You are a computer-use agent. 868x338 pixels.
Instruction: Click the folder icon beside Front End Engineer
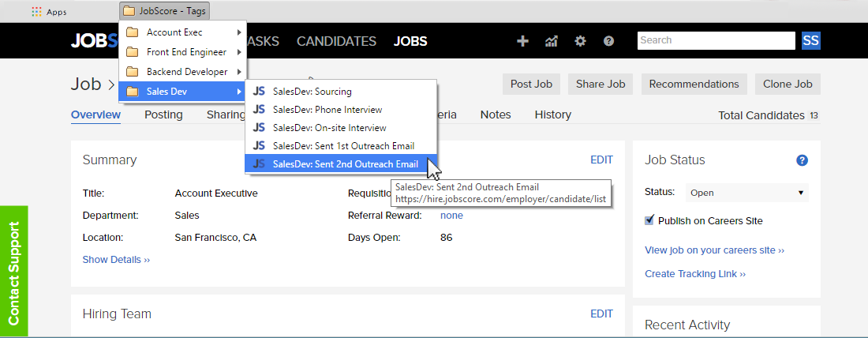(x=132, y=52)
